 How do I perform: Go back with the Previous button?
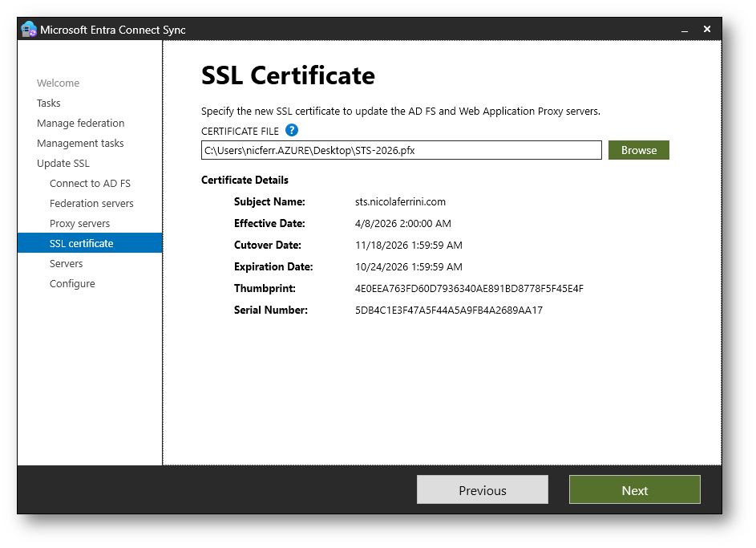click(x=482, y=490)
